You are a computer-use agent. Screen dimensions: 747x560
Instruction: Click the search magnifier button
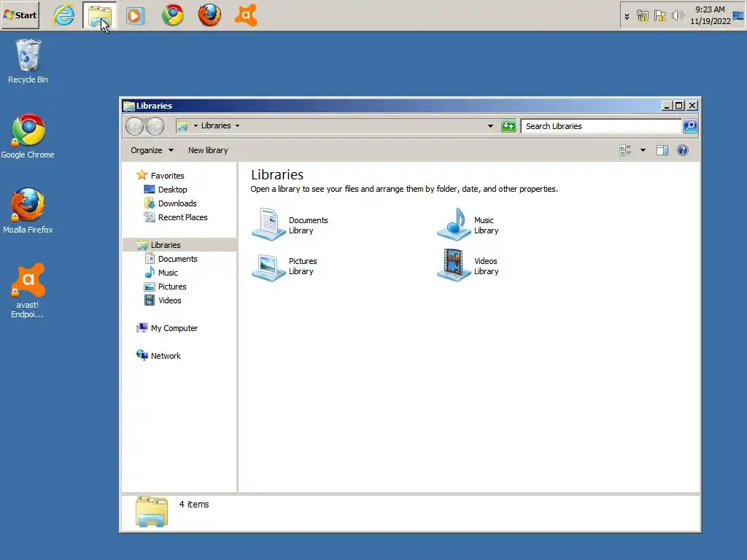point(690,126)
